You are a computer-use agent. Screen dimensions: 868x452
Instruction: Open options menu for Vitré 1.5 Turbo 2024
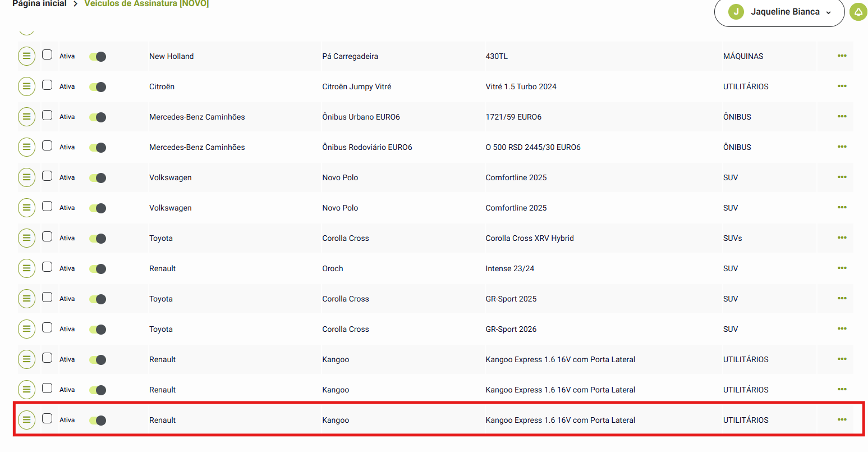click(x=842, y=86)
